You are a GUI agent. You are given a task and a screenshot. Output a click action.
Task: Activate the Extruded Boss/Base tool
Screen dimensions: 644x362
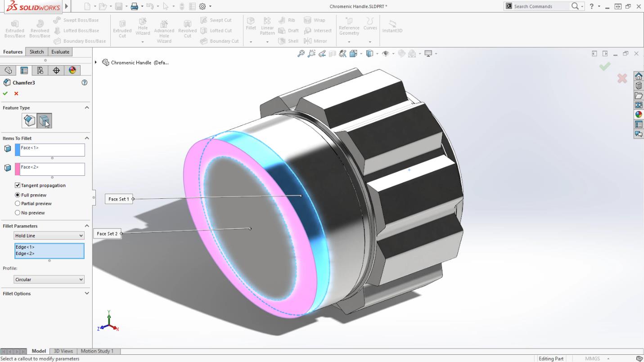coord(15,27)
